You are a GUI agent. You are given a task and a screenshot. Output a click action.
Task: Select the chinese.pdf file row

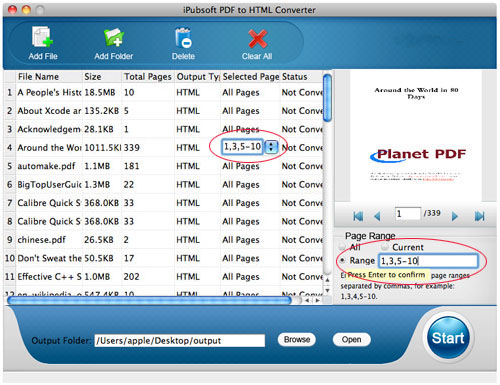pyautogui.click(x=163, y=240)
